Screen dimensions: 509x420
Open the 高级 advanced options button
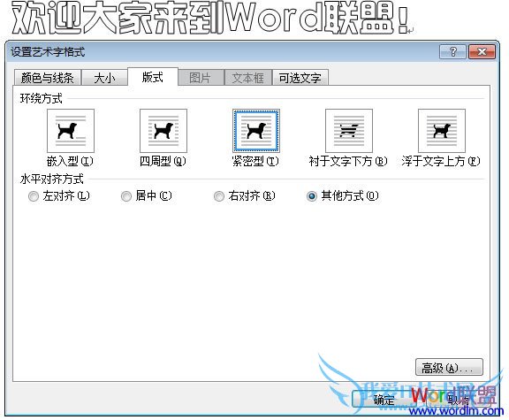tap(449, 367)
